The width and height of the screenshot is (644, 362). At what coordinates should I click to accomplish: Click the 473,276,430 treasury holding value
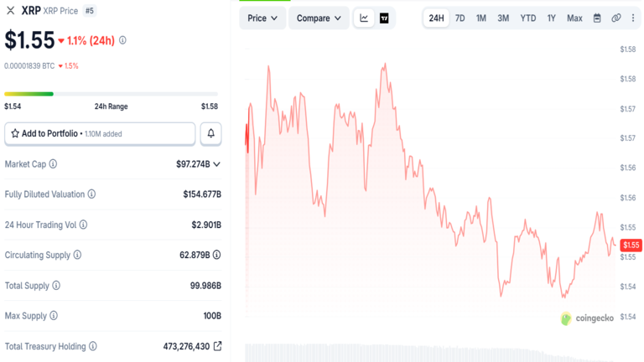(186, 346)
